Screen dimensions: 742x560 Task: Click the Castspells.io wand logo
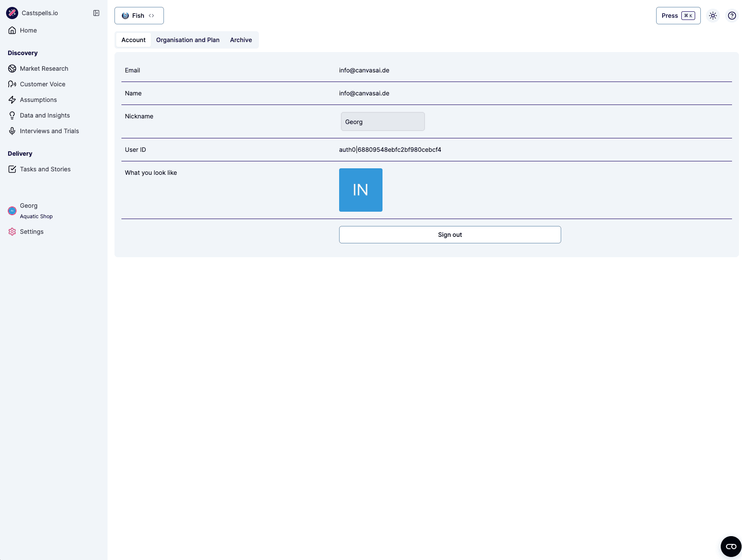point(12,13)
